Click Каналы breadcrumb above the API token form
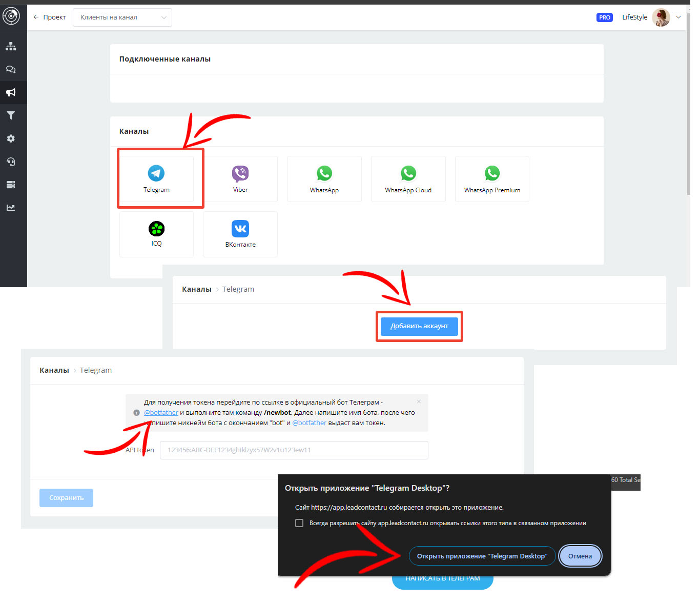The width and height of the screenshot is (700, 602). 54,370
